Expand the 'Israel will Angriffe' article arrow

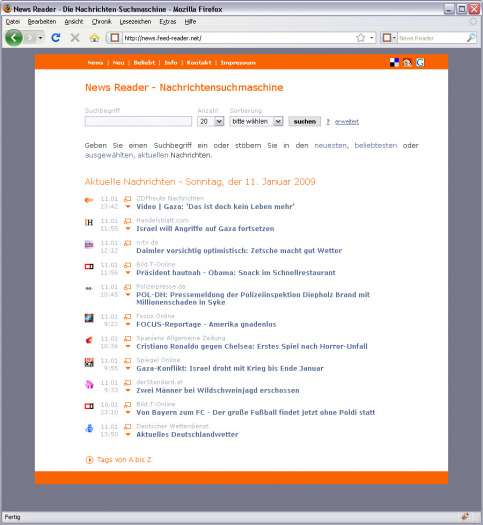(128, 229)
